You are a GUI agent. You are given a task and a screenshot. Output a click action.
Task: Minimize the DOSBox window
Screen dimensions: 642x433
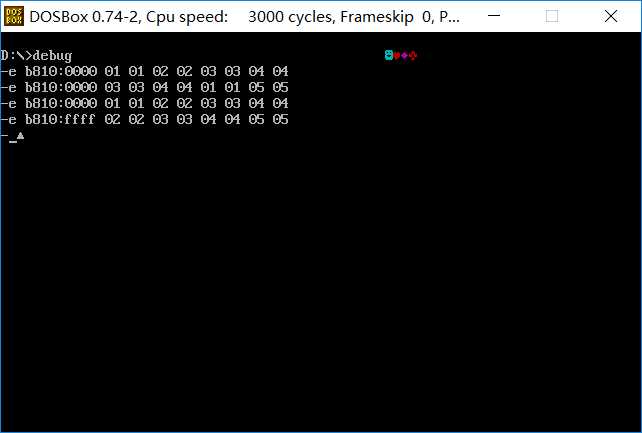(x=494, y=16)
